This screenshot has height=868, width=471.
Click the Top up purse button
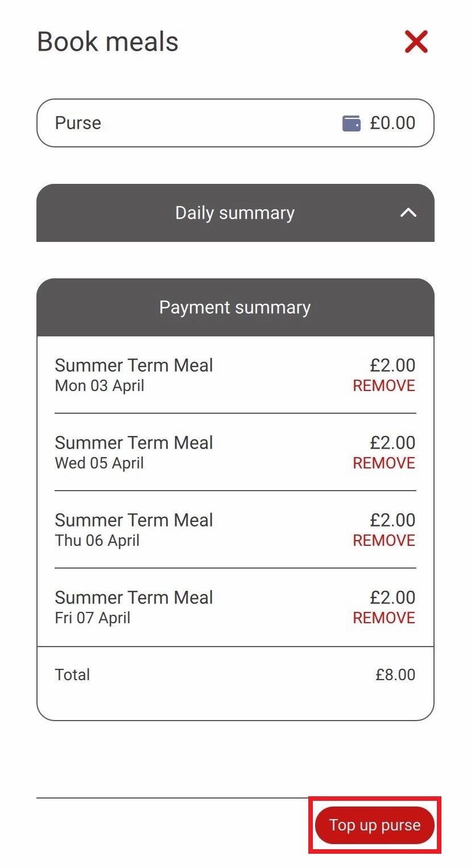tap(375, 825)
